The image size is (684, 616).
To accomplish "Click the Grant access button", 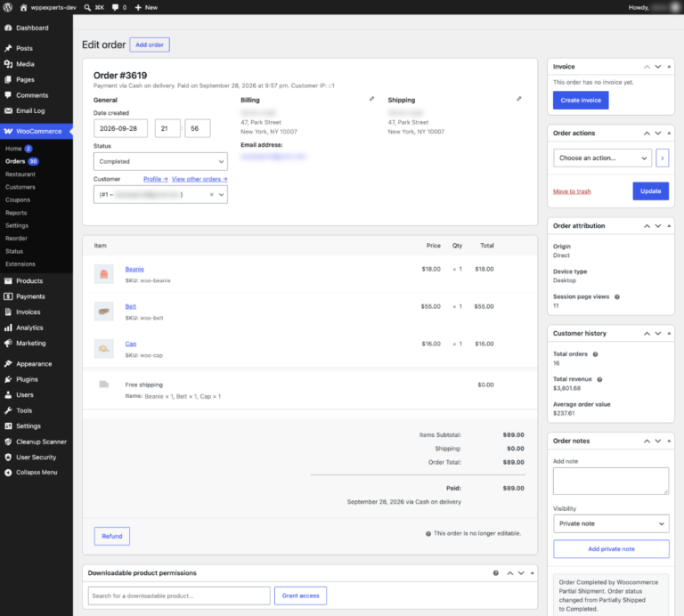I will 300,596.
